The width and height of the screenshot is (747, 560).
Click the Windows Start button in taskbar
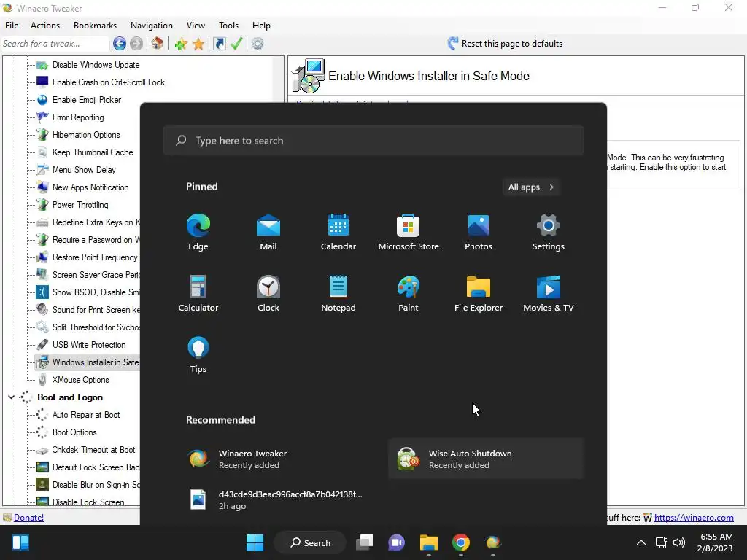(x=255, y=542)
